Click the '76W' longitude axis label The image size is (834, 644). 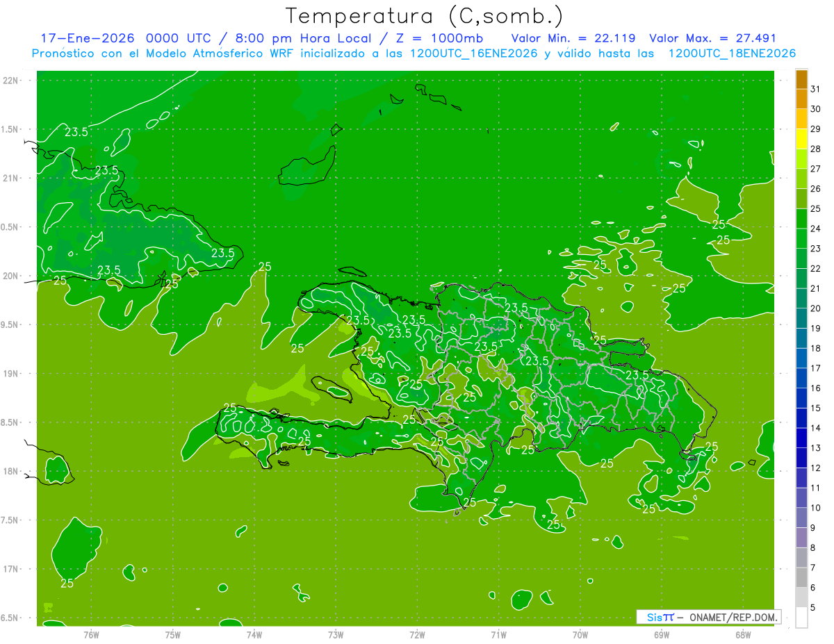point(91,634)
